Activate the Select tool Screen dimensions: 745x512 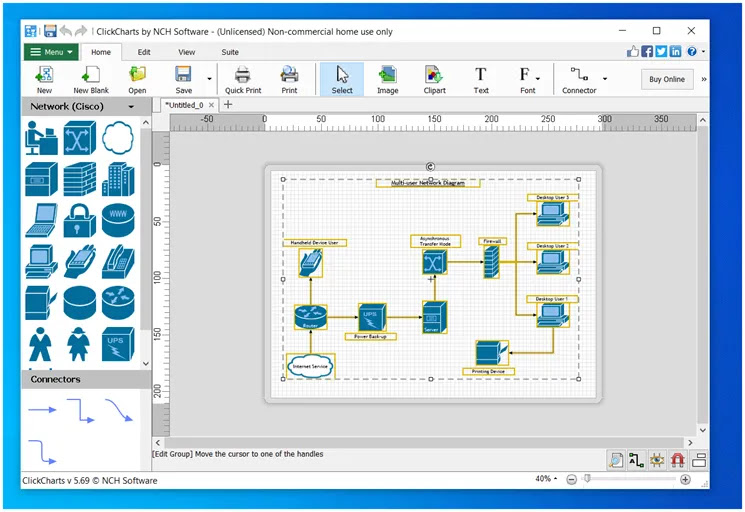click(x=342, y=79)
